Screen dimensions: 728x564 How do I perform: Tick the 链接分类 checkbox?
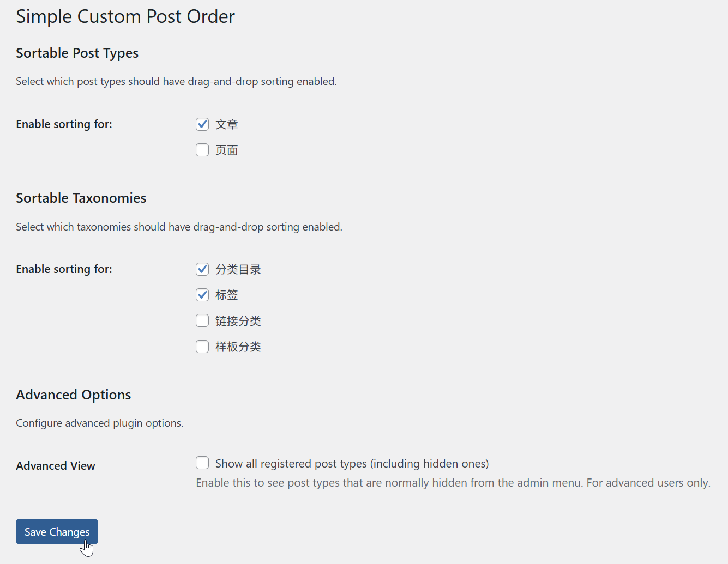[x=202, y=320]
